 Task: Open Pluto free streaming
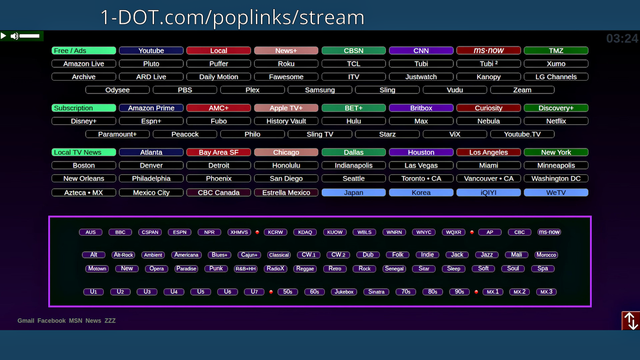[x=151, y=64]
